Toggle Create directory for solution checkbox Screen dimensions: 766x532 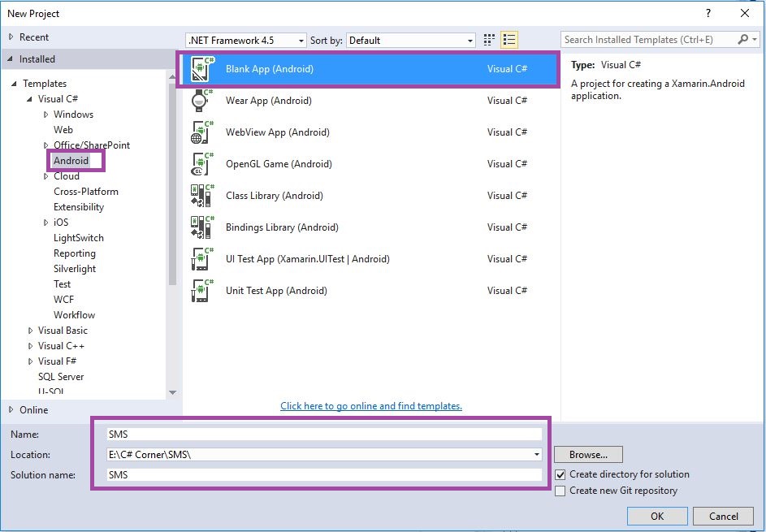click(560, 474)
